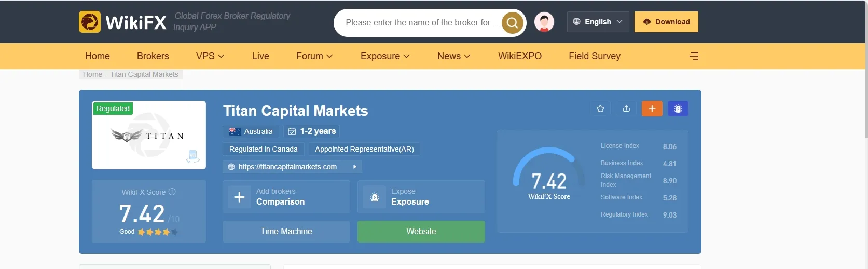Click the calendar icon beside 1-2 years
This screenshot has width=868, height=269.
tap(292, 131)
